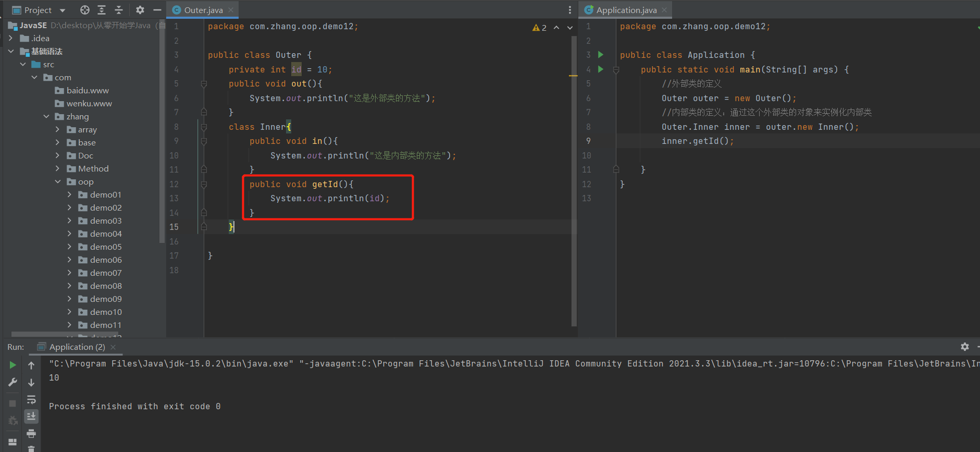
Task: Toggle folding of the Inner class
Action: coord(204,127)
